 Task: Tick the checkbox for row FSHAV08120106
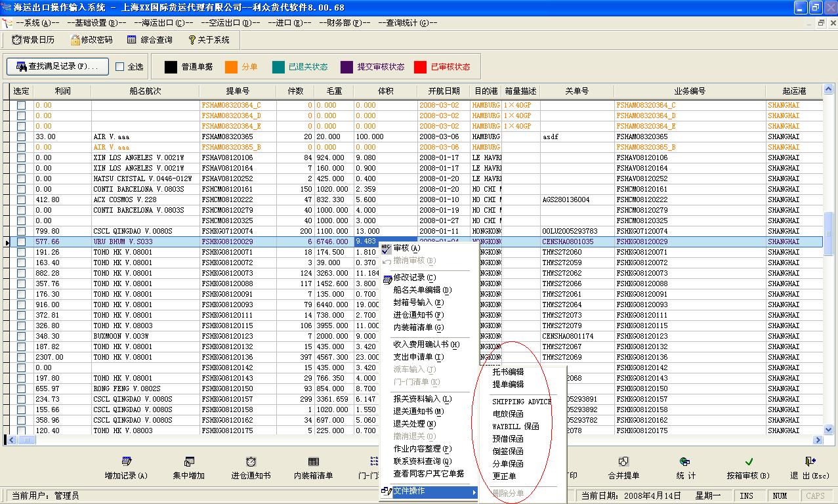[x=21, y=157]
